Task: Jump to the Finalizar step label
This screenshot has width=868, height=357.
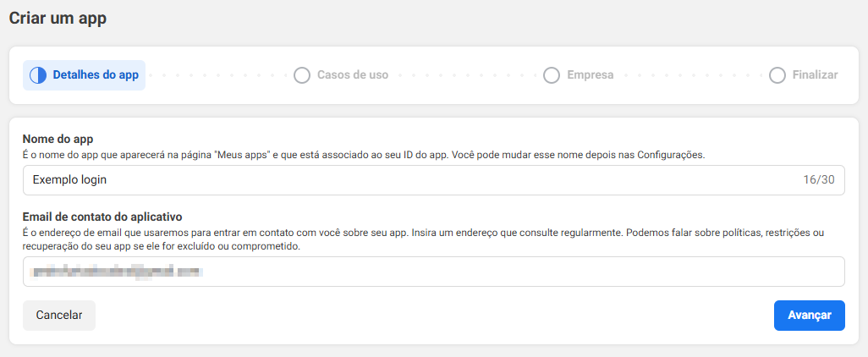Action: 815,75
